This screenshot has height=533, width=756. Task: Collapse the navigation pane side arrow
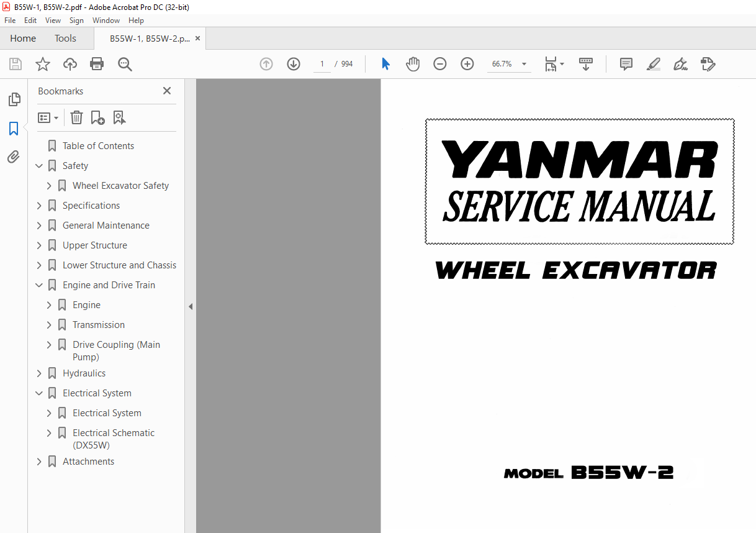click(191, 306)
